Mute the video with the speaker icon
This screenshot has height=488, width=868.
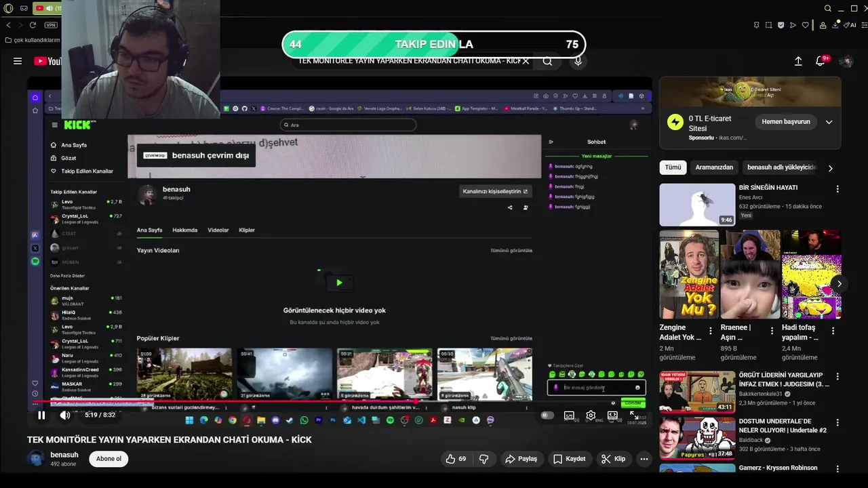65,415
